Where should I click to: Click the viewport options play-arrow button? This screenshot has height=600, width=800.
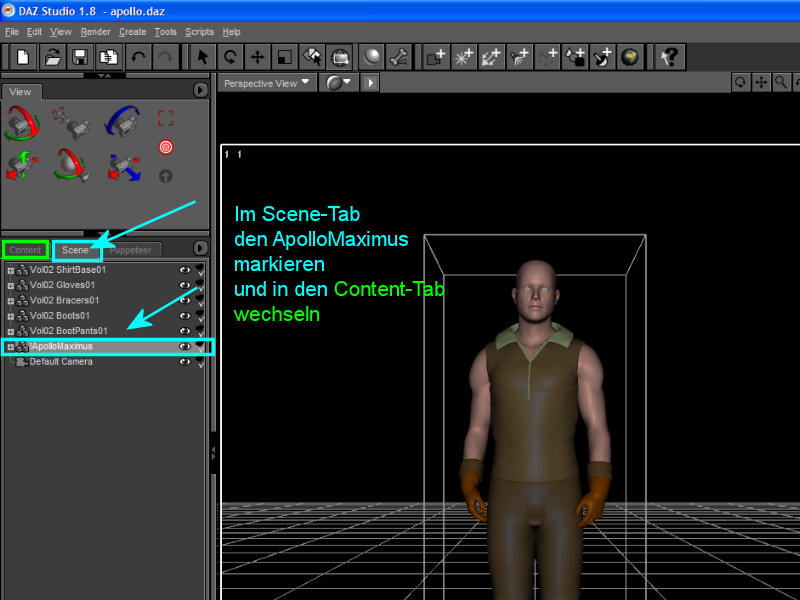click(x=370, y=83)
